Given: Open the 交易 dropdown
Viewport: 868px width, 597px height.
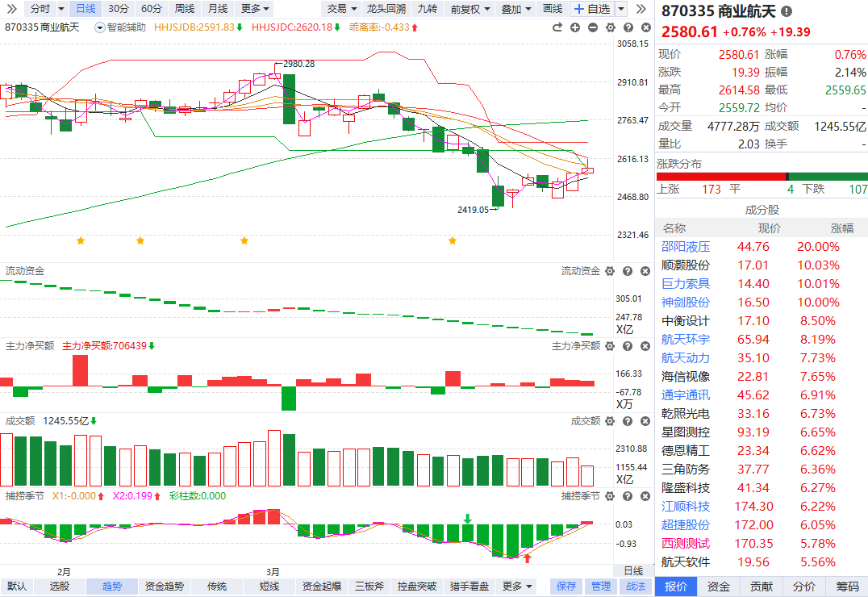Looking at the screenshot, I should click(x=341, y=9).
